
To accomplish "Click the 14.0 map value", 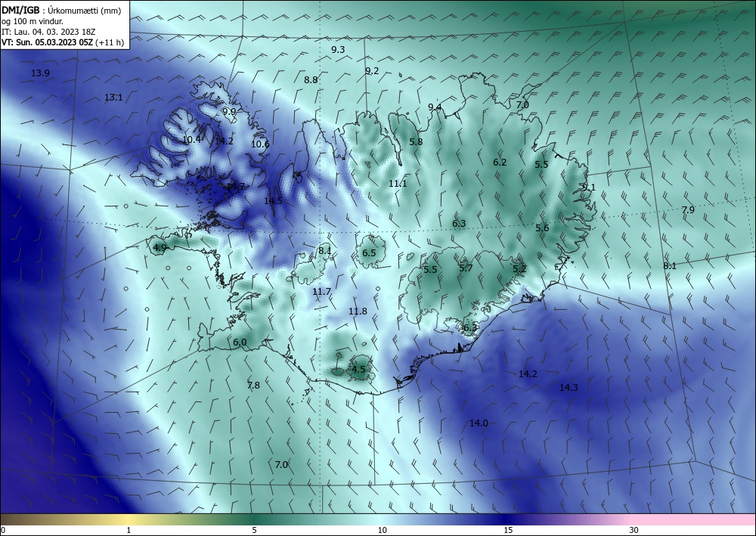I will [479, 423].
